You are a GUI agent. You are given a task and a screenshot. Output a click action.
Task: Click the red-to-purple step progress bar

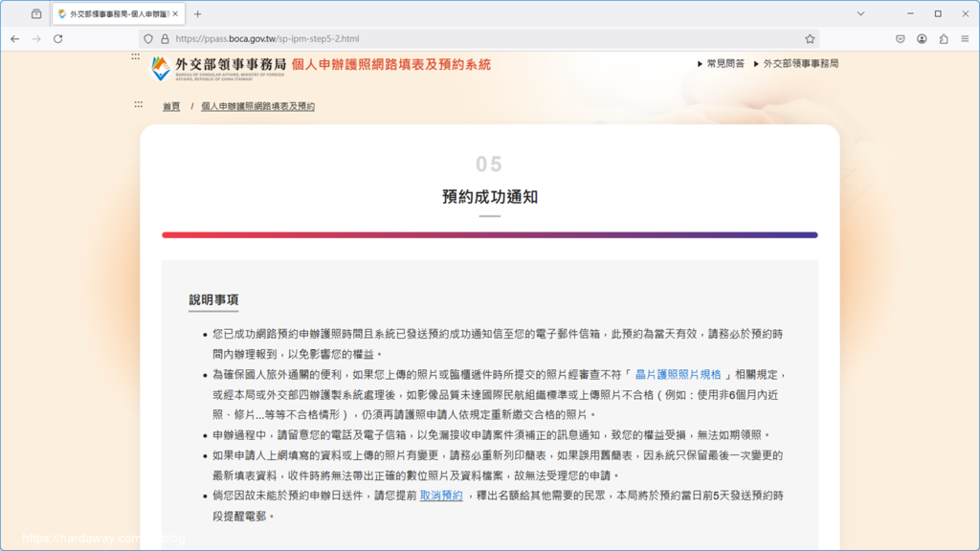point(490,235)
